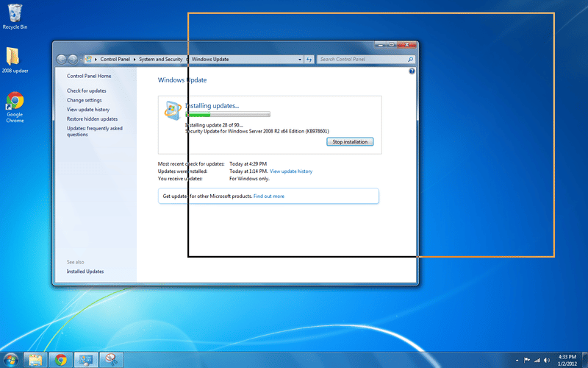Show hidden tray icons arrow
588x368 pixels.
tap(517, 361)
